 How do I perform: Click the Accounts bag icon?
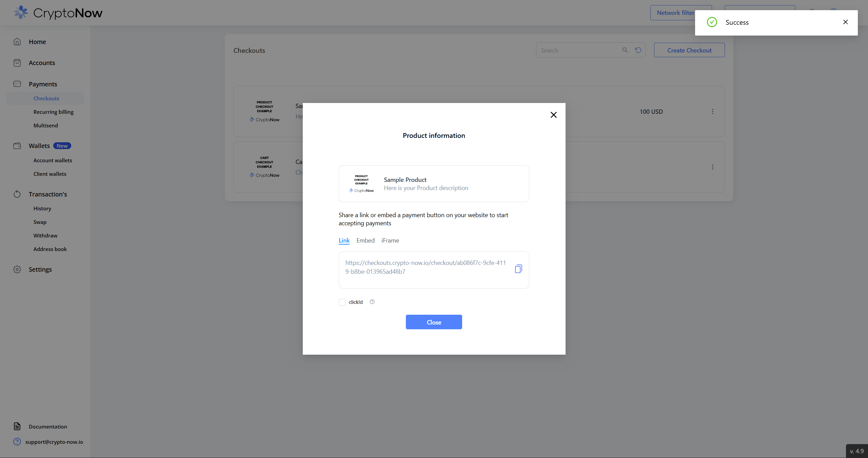(17, 63)
